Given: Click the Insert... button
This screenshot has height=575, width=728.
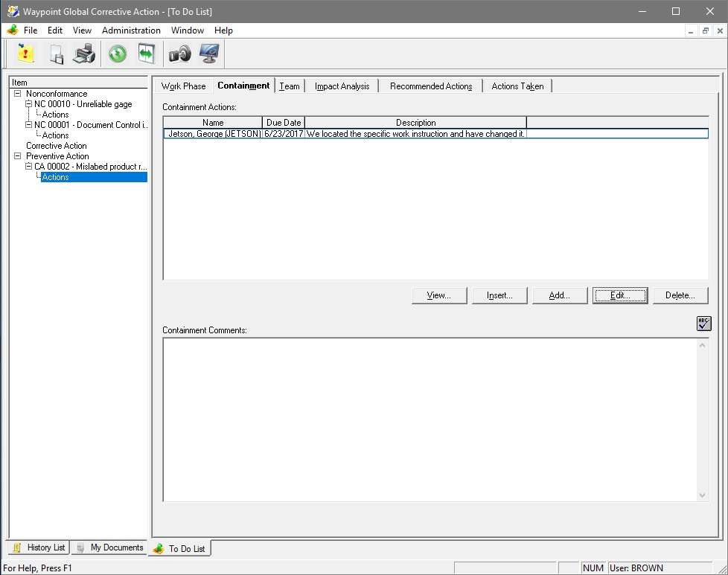Looking at the screenshot, I should [x=499, y=295].
